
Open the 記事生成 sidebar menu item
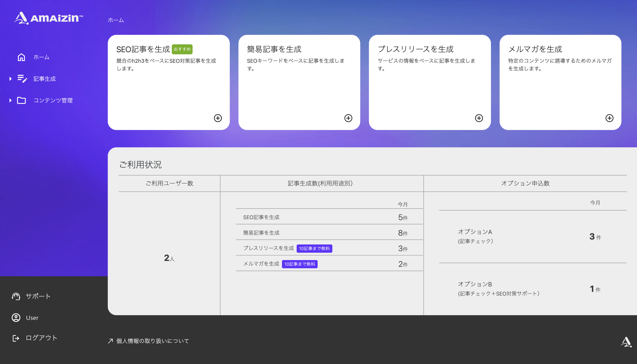coord(44,79)
